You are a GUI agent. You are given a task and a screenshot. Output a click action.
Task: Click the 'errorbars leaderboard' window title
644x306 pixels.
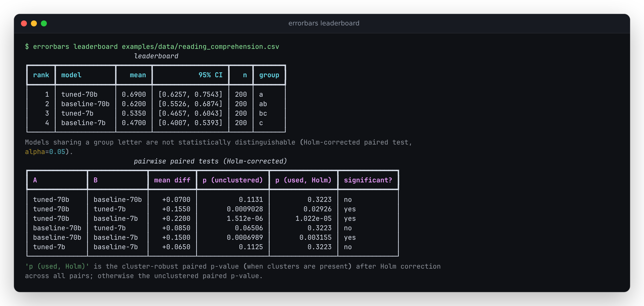pos(324,23)
